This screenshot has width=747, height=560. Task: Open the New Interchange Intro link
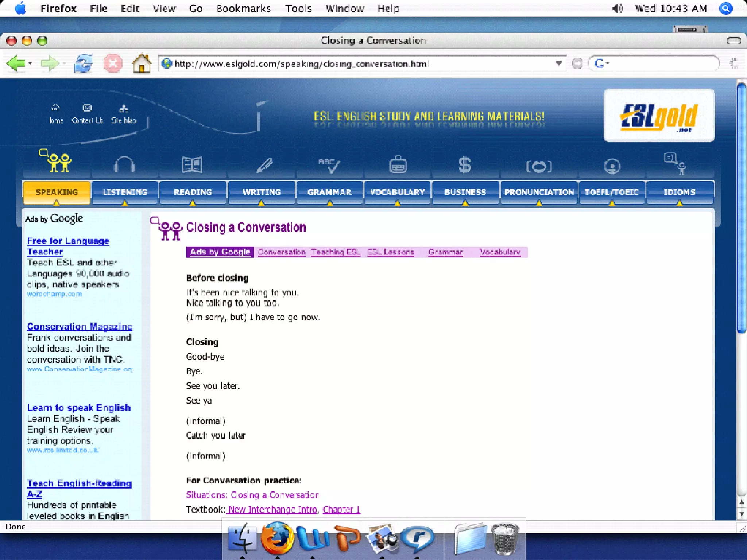(x=272, y=510)
